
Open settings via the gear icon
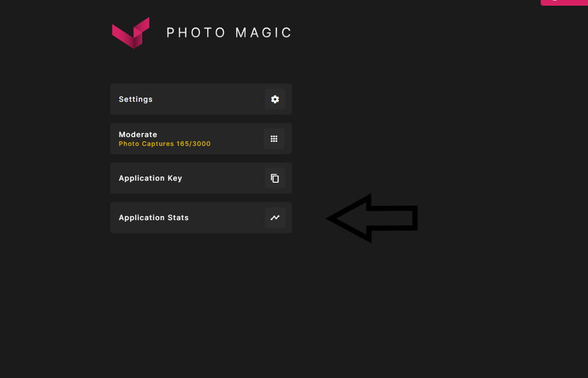click(275, 99)
